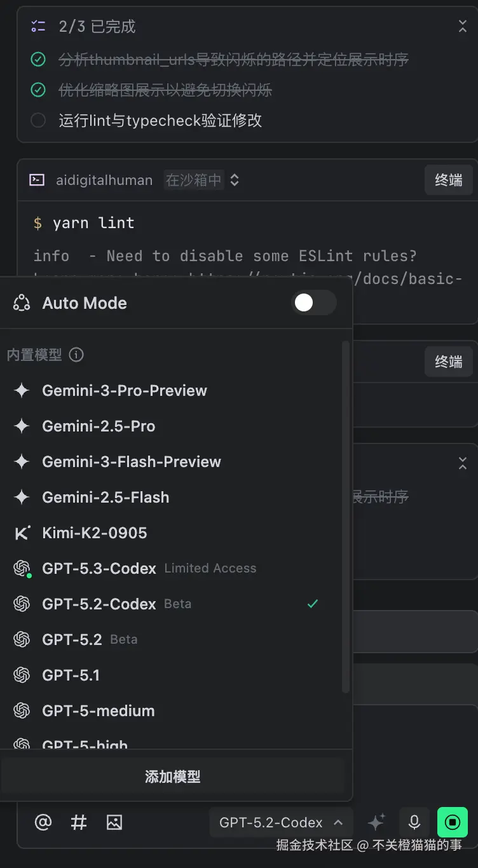Activate the microphone voice input icon
478x868 pixels.
click(414, 822)
